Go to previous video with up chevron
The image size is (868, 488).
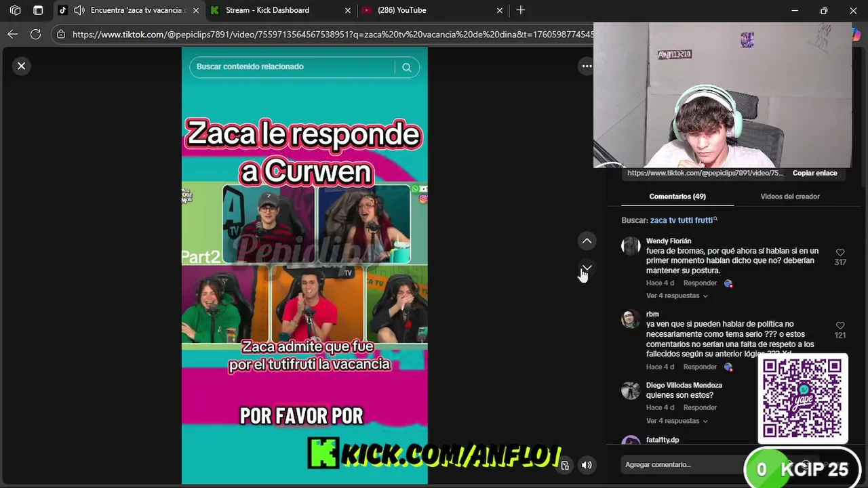click(587, 241)
